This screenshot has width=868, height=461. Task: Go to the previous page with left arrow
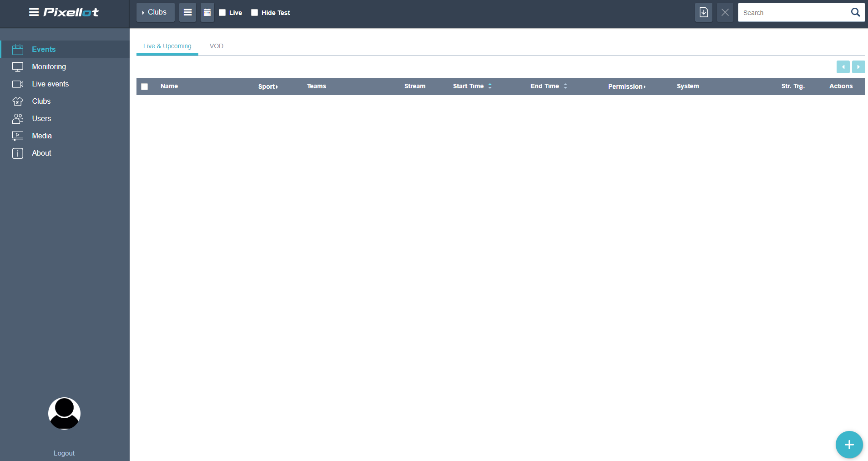click(843, 67)
